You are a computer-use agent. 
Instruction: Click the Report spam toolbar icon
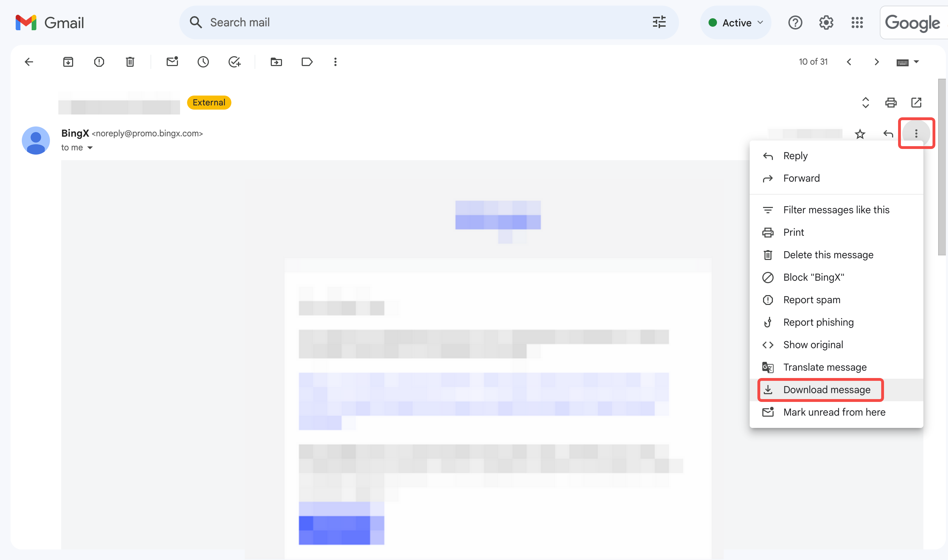pos(99,61)
